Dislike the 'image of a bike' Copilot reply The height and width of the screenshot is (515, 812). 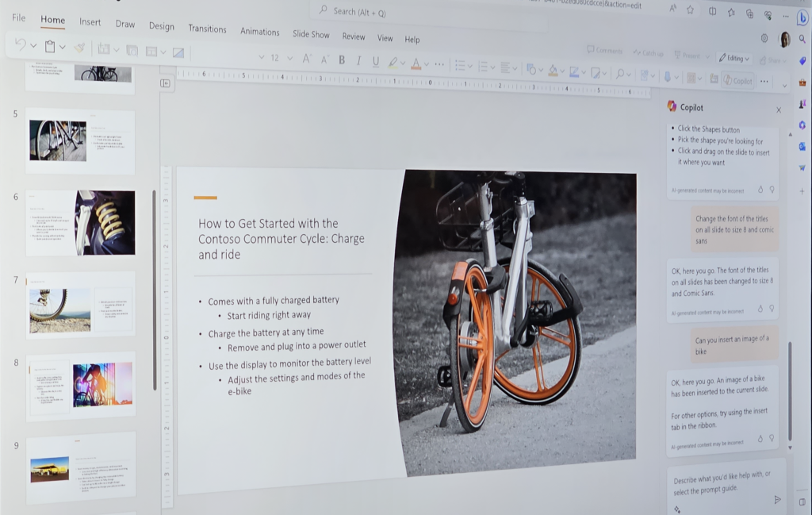[x=772, y=438]
